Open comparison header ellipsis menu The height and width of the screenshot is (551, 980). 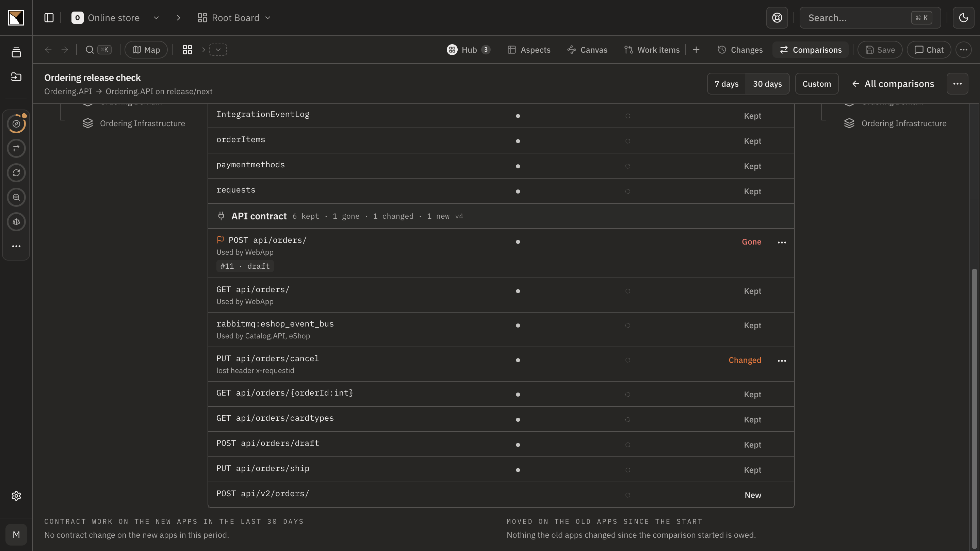[x=957, y=84]
